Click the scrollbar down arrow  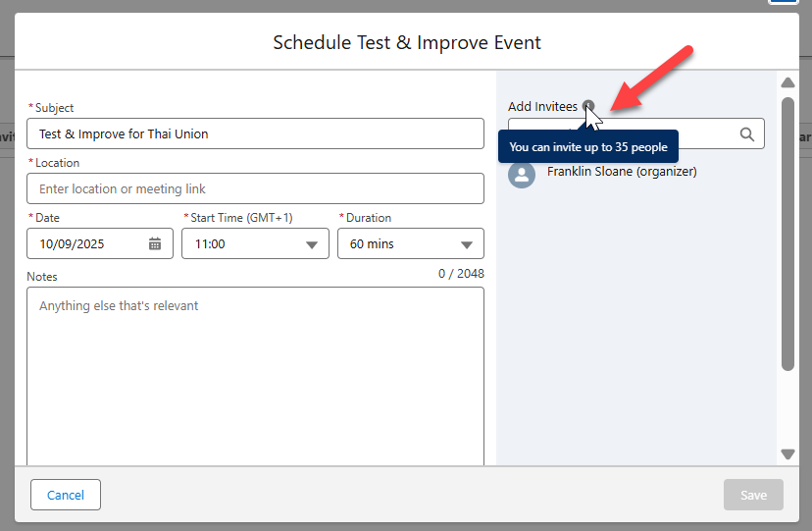tap(787, 454)
